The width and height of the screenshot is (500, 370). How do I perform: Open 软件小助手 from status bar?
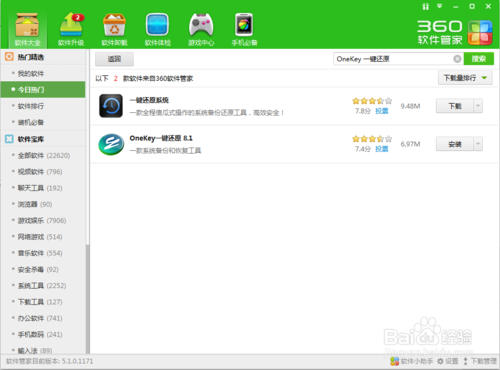point(411,361)
